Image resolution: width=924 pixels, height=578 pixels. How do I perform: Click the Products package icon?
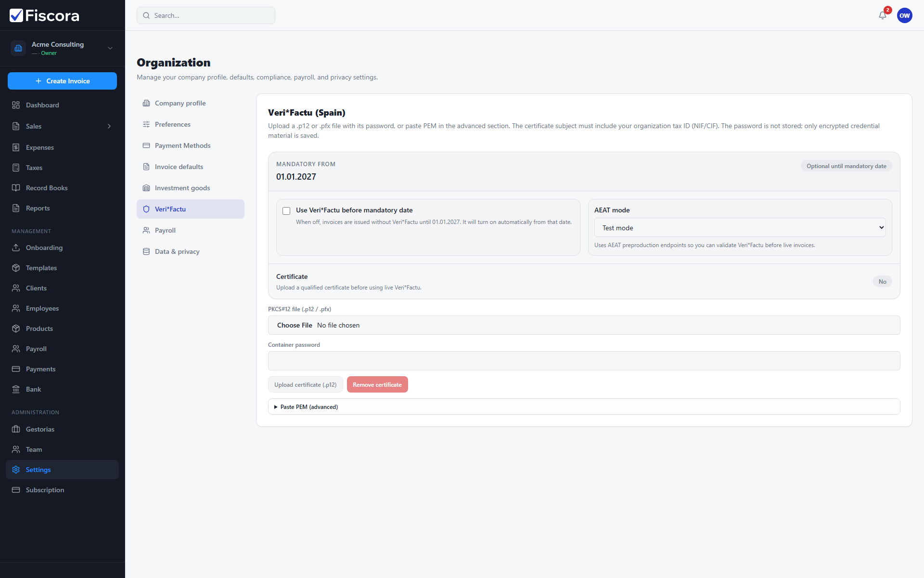[16, 328]
